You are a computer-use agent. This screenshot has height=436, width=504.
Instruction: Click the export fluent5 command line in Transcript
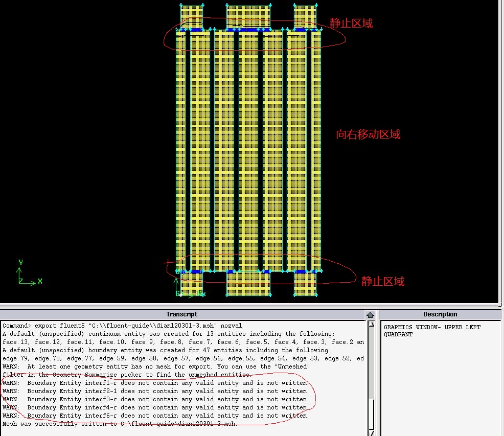[x=123, y=326]
